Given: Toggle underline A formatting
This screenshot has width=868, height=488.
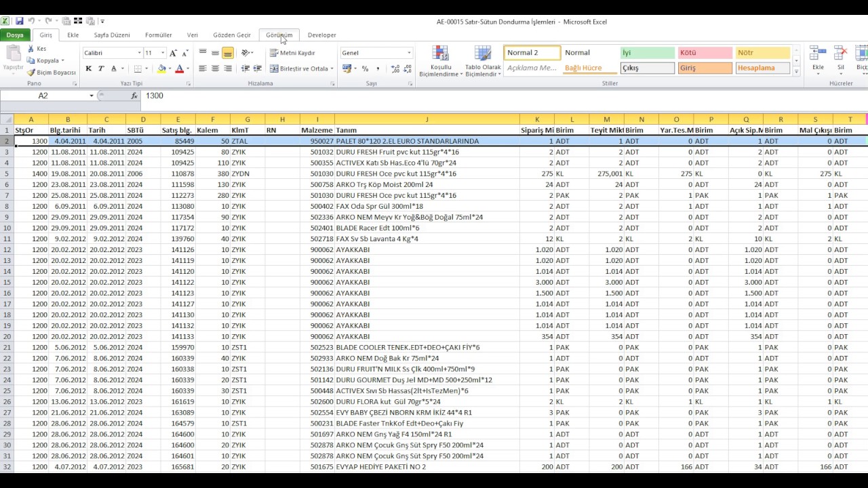Looking at the screenshot, I should (113, 68).
